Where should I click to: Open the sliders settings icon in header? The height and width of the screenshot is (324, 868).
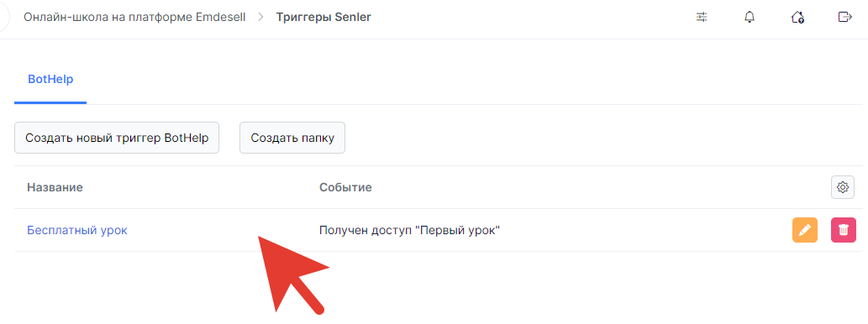[702, 17]
